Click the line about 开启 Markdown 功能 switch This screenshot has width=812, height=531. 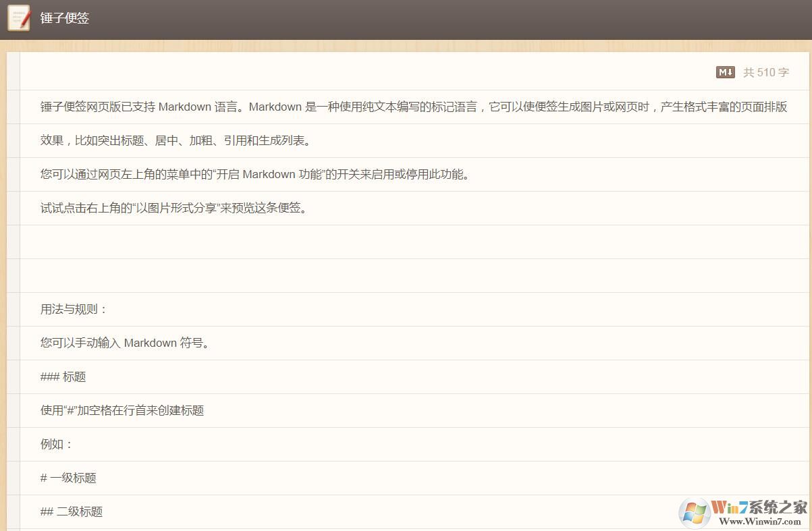click(x=255, y=174)
